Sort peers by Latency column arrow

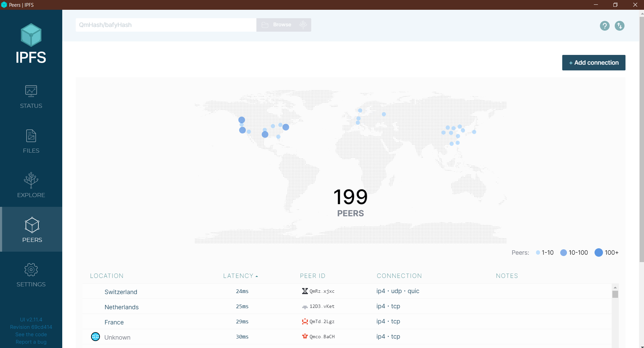(x=257, y=276)
